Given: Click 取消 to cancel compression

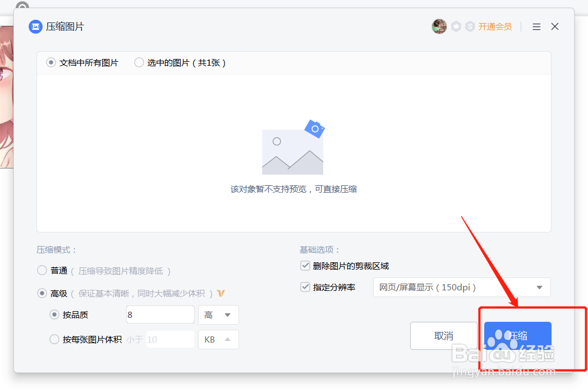Looking at the screenshot, I should [444, 335].
